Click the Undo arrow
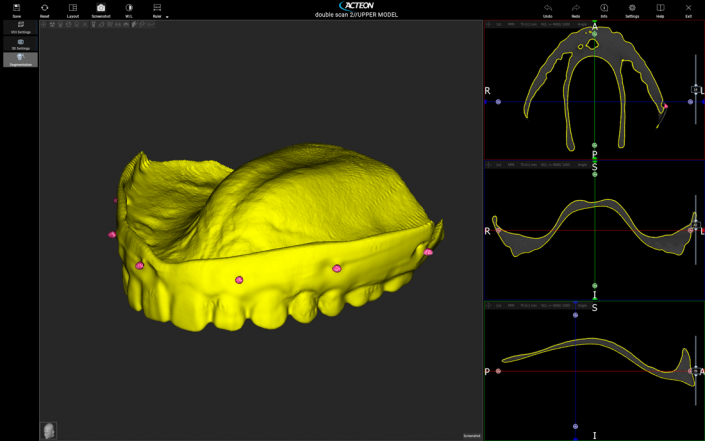This screenshot has width=705, height=441. click(548, 10)
